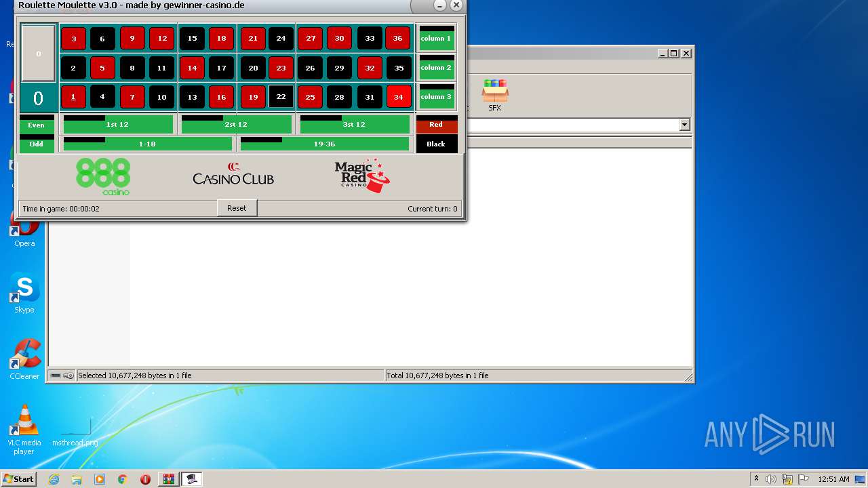Click the Red color indicator

point(437,125)
